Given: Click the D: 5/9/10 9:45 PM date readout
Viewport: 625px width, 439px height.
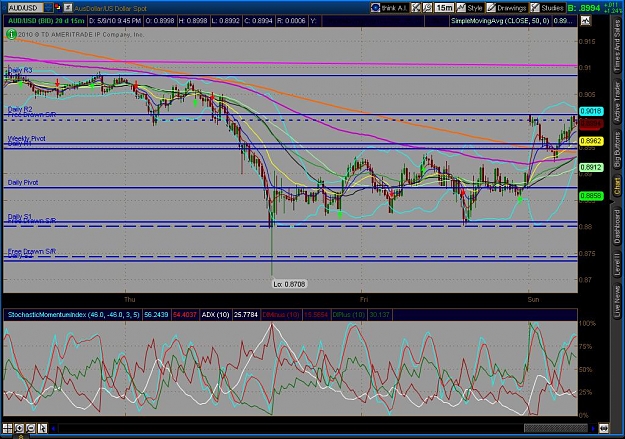Looking at the screenshot, I should pos(115,21).
